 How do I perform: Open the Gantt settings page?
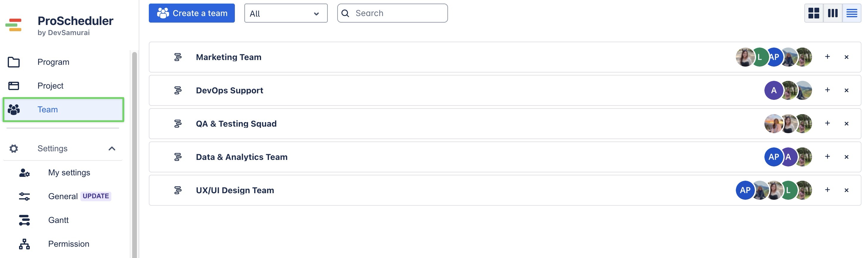tap(58, 220)
